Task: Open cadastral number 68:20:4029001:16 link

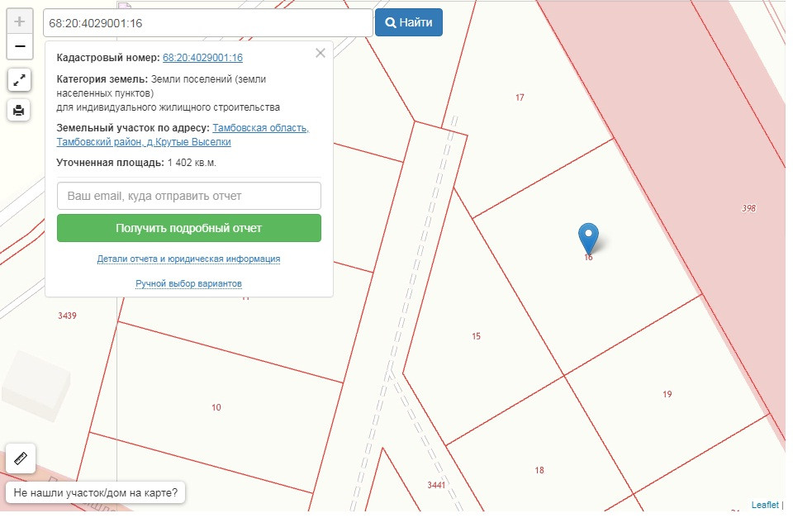Action: 202,58
